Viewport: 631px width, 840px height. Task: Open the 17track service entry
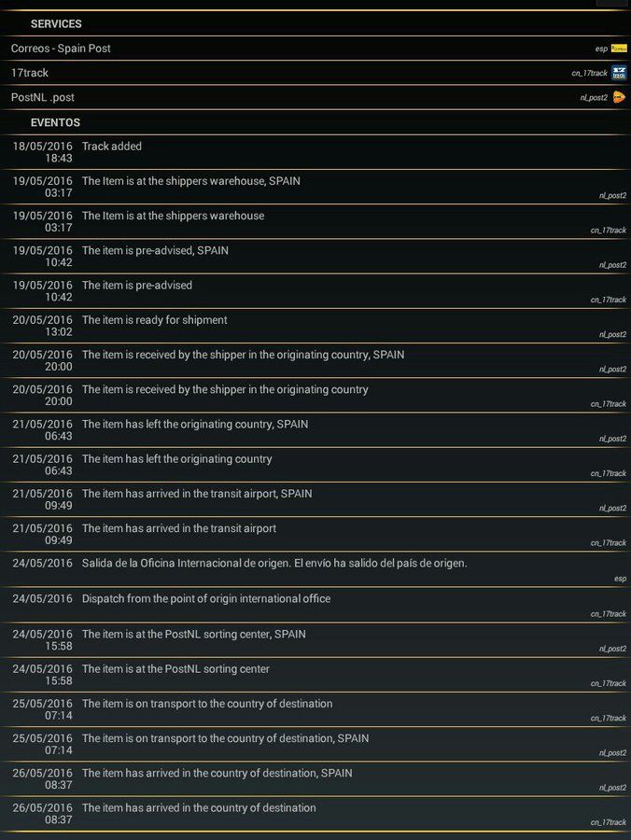(x=315, y=73)
